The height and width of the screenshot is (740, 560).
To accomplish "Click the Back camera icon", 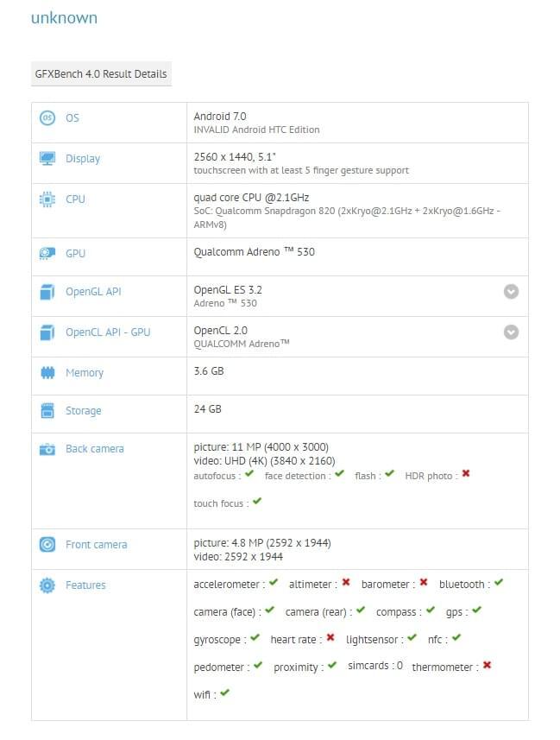I will 47,449.
